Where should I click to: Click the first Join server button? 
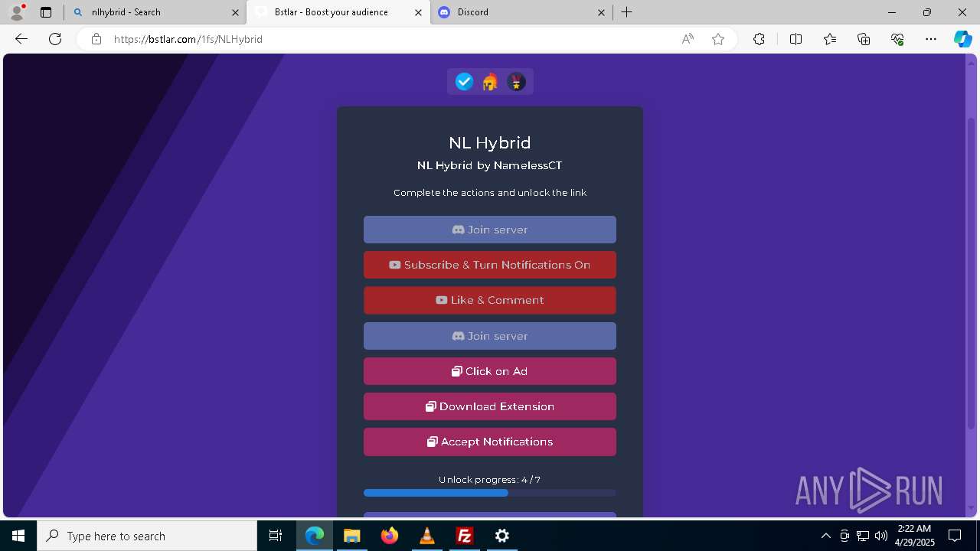coord(490,230)
